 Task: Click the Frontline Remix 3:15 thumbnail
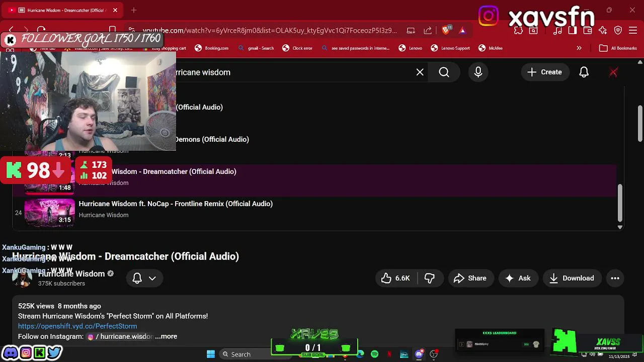(49, 213)
